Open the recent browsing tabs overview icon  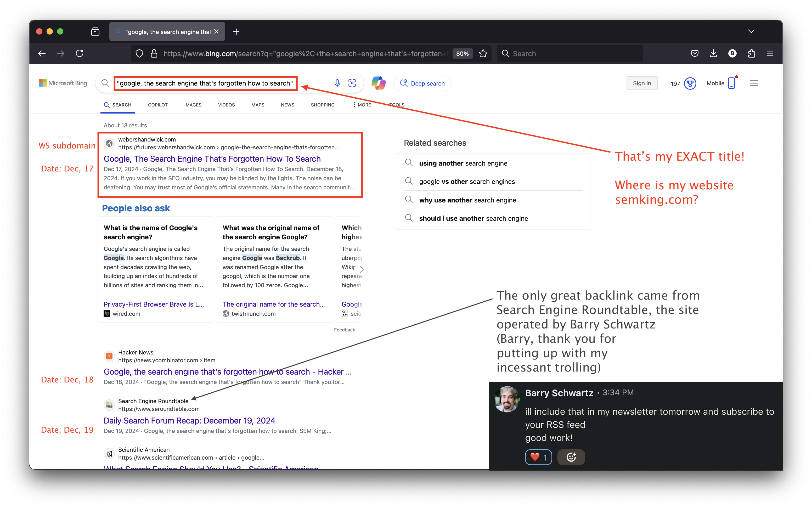95,32
